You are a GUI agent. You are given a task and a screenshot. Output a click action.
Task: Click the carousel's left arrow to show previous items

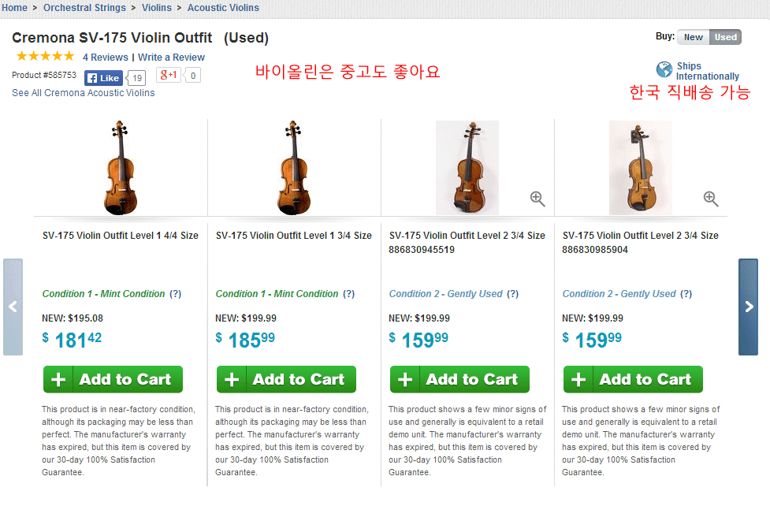pos(13,307)
